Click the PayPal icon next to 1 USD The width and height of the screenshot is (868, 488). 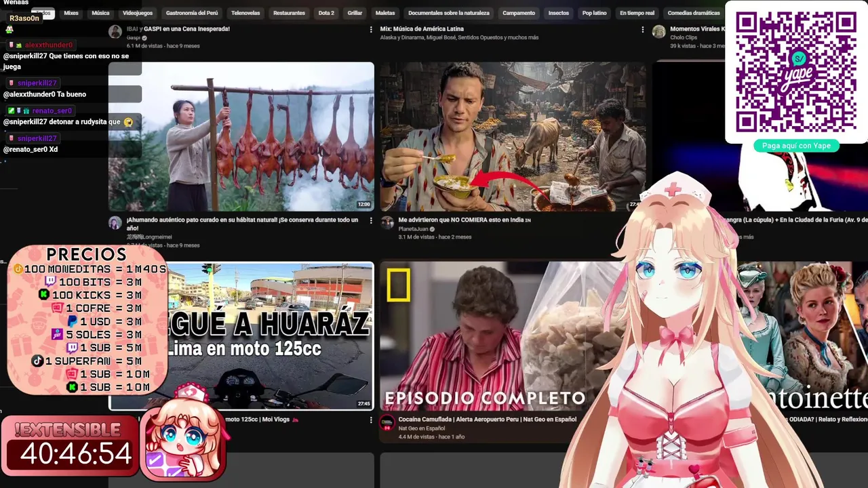pyautogui.click(x=73, y=321)
